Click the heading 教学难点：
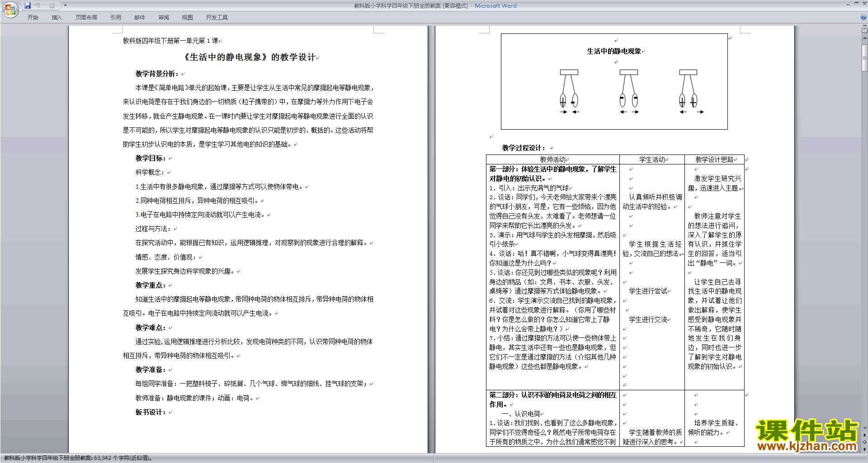The image size is (868, 463). pyautogui.click(x=151, y=327)
